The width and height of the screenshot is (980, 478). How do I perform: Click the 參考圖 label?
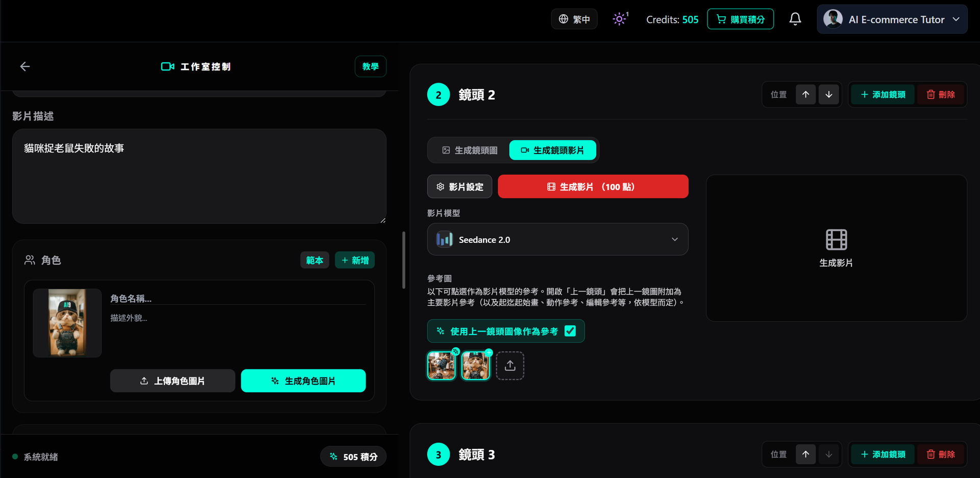click(x=439, y=279)
